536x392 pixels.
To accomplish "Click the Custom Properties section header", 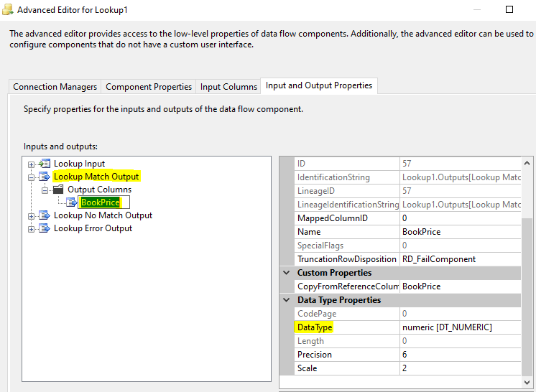I will 400,273.
